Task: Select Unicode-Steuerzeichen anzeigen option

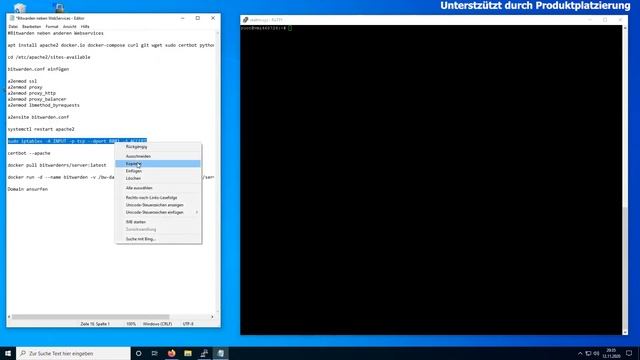Action: coord(158,205)
